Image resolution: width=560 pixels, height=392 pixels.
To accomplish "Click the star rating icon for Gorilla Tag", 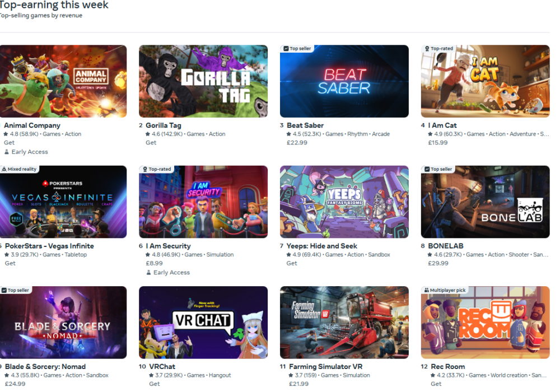I will [147, 134].
